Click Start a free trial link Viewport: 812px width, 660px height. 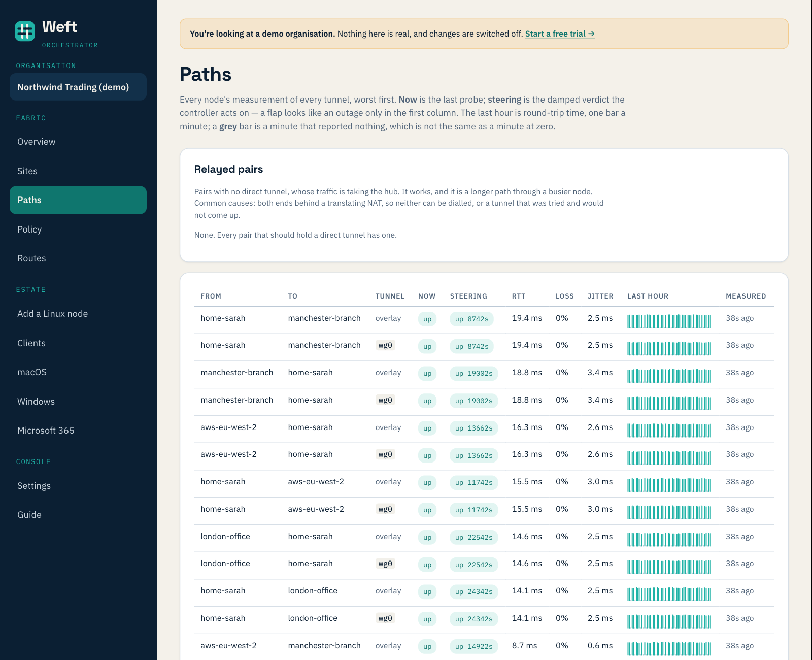[560, 34]
